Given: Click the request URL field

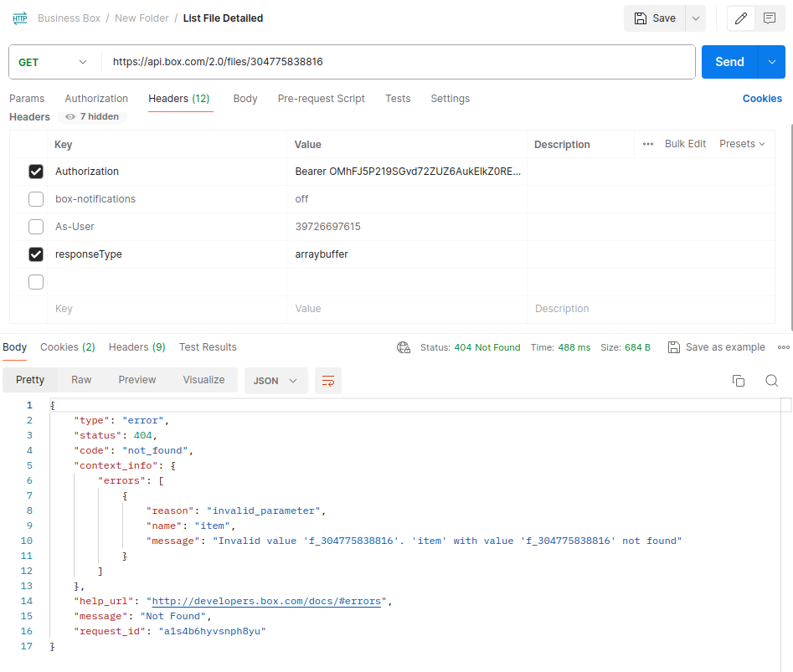Looking at the screenshot, I should (x=399, y=62).
